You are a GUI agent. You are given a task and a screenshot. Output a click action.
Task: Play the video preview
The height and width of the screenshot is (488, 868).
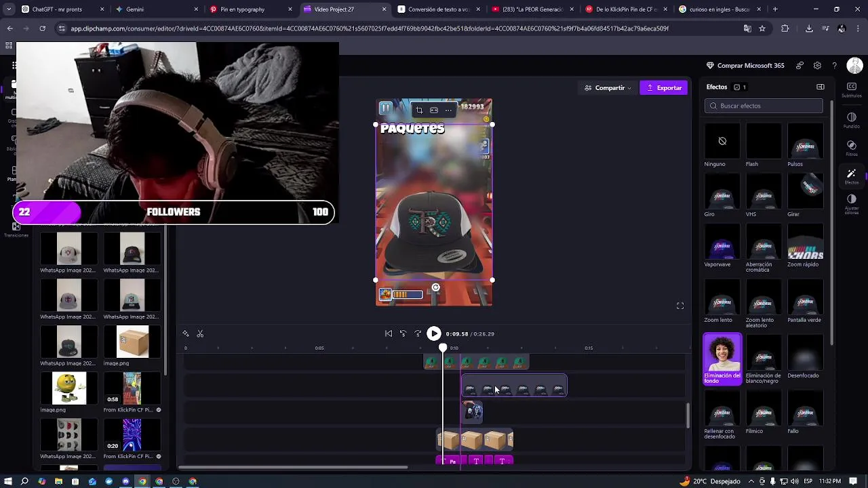click(434, 333)
